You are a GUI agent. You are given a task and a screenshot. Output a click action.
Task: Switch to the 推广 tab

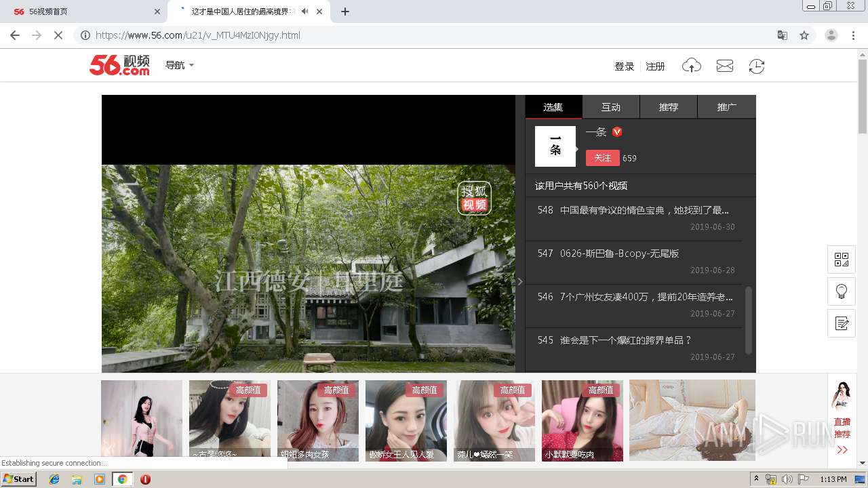(727, 107)
